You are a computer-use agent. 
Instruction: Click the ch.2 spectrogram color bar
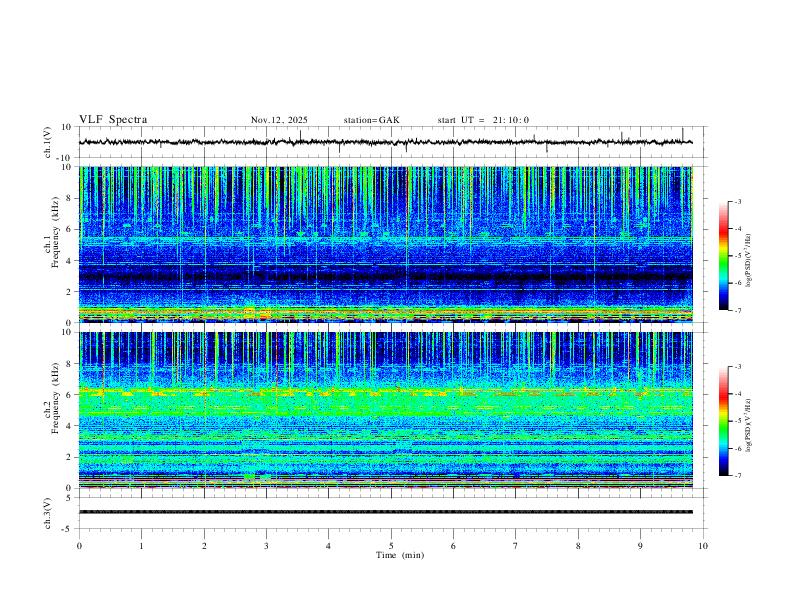tap(724, 421)
